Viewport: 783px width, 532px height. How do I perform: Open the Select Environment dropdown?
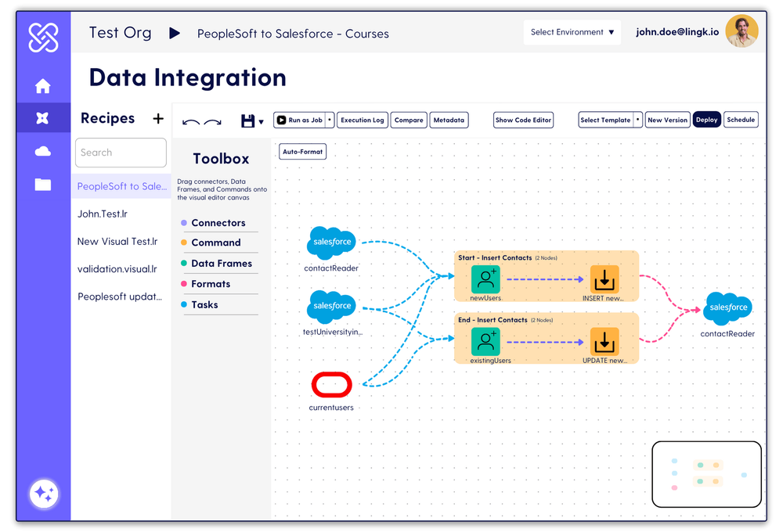coord(572,32)
